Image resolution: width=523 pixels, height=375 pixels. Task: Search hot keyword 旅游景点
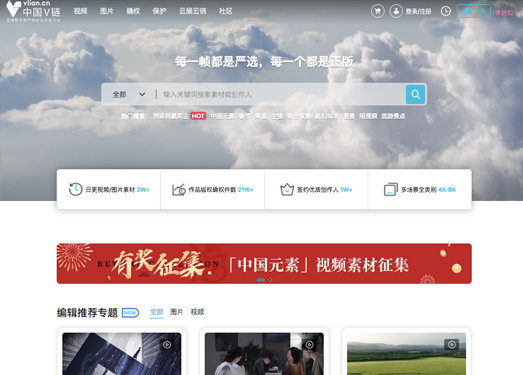393,116
